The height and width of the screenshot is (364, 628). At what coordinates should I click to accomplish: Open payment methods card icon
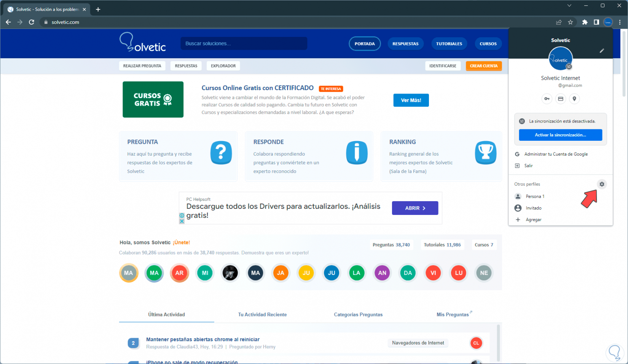(561, 99)
